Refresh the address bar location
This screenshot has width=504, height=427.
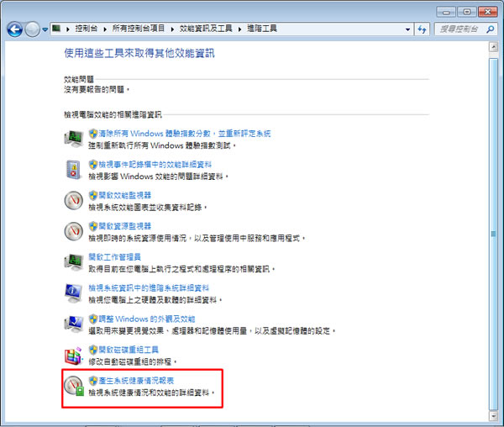422,29
